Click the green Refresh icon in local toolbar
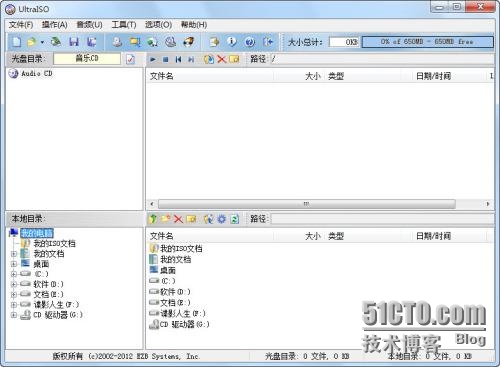The image size is (500, 367). 235,219
